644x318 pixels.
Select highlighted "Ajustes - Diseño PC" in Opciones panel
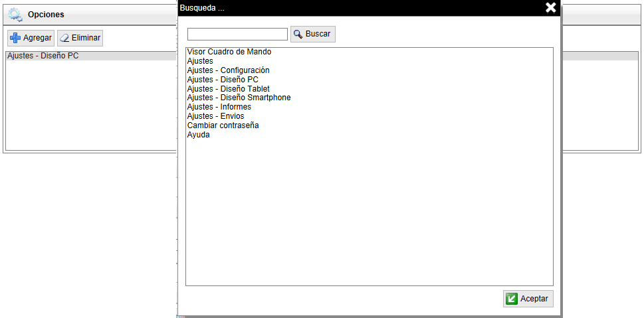coord(43,56)
